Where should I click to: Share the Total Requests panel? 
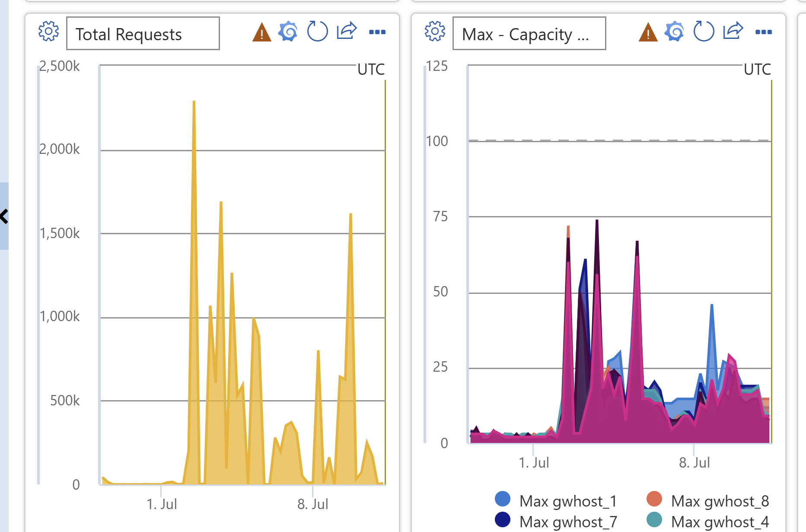click(347, 31)
